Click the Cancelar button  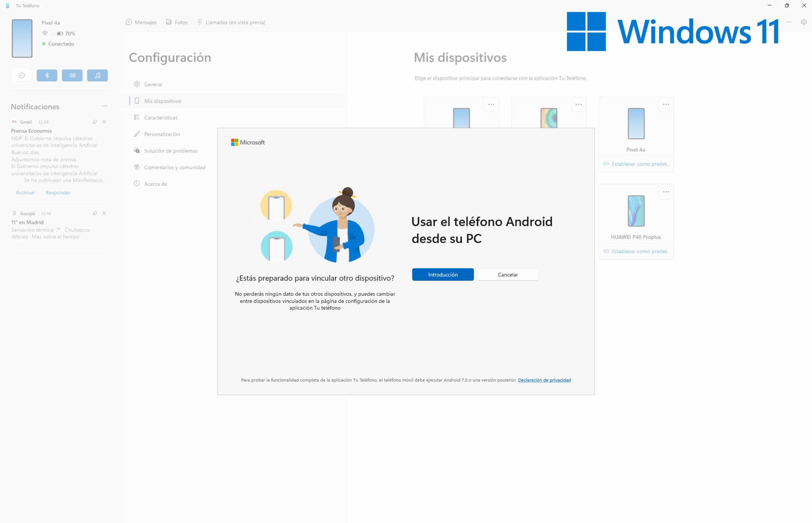pos(508,274)
